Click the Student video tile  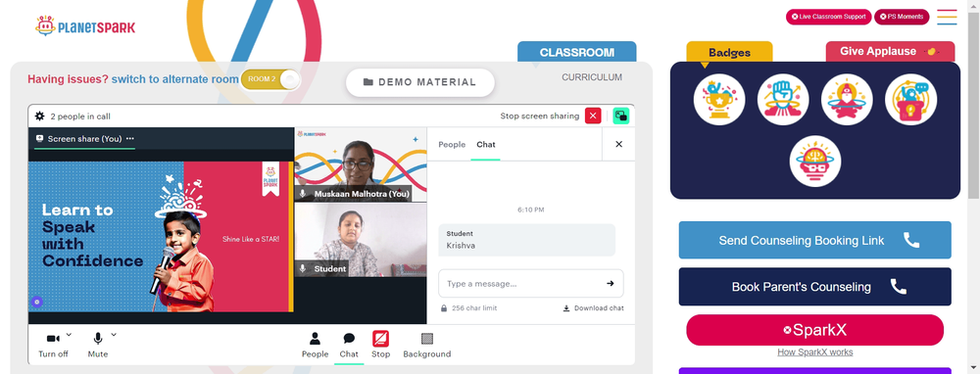[361, 240]
